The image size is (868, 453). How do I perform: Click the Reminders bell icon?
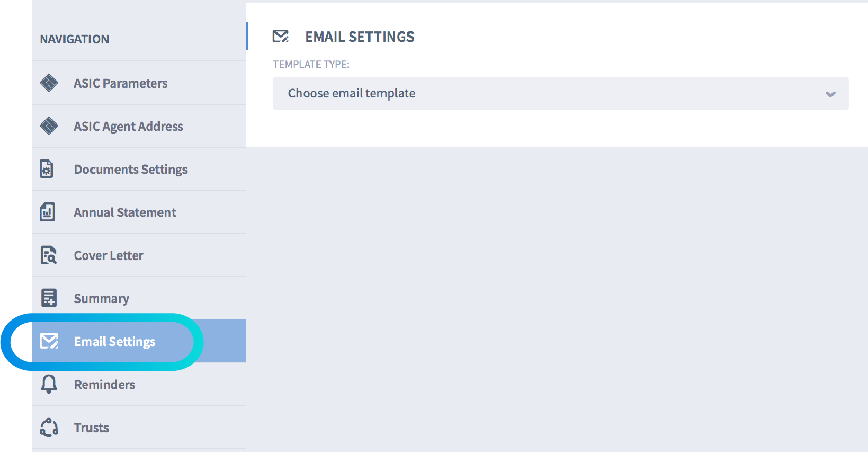(49, 384)
